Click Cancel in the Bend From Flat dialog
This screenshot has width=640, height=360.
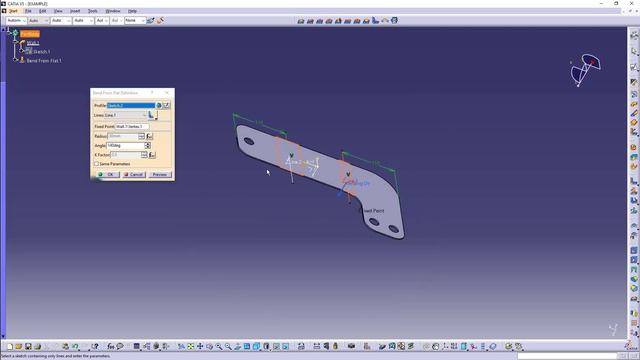[x=133, y=174]
